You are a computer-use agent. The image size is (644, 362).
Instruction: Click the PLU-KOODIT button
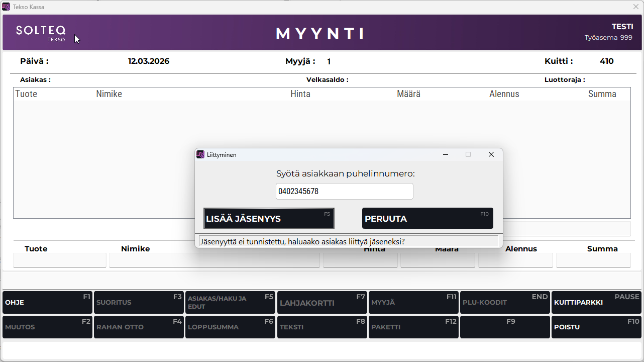click(505, 303)
